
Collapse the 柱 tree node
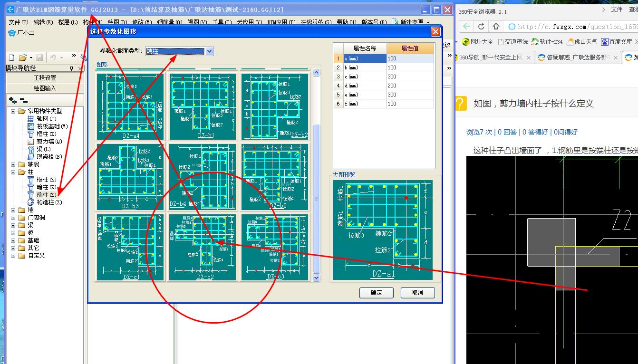pos(13,172)
